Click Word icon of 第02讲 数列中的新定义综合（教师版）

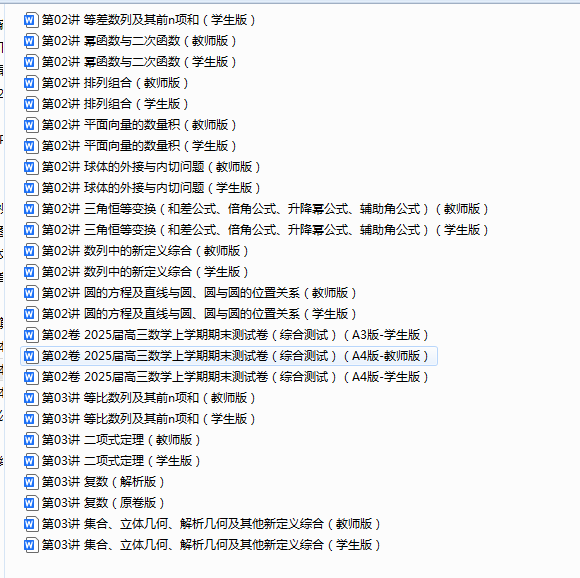point(31,251)
